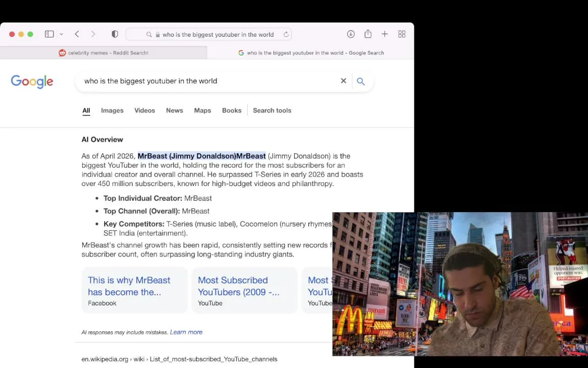Click the Safari address bar

click(x=208, y=34)
